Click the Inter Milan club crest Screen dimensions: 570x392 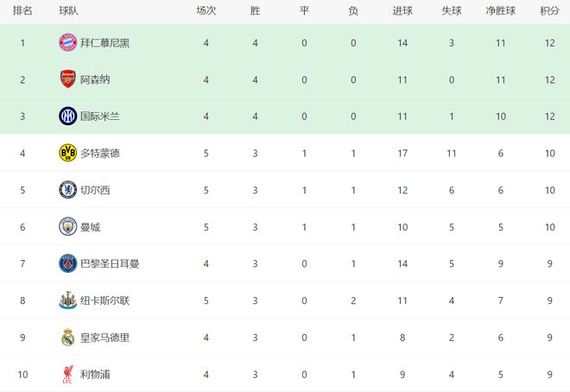(x=67, y=116)
